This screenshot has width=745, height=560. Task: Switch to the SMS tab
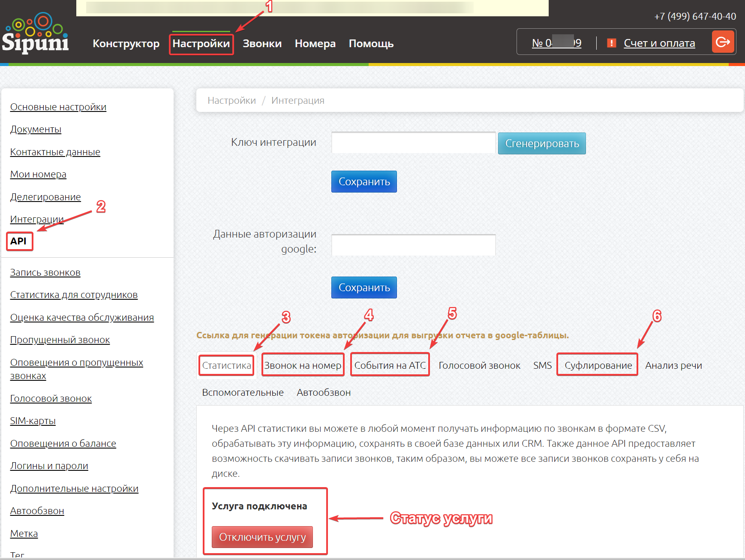point(542,365)
